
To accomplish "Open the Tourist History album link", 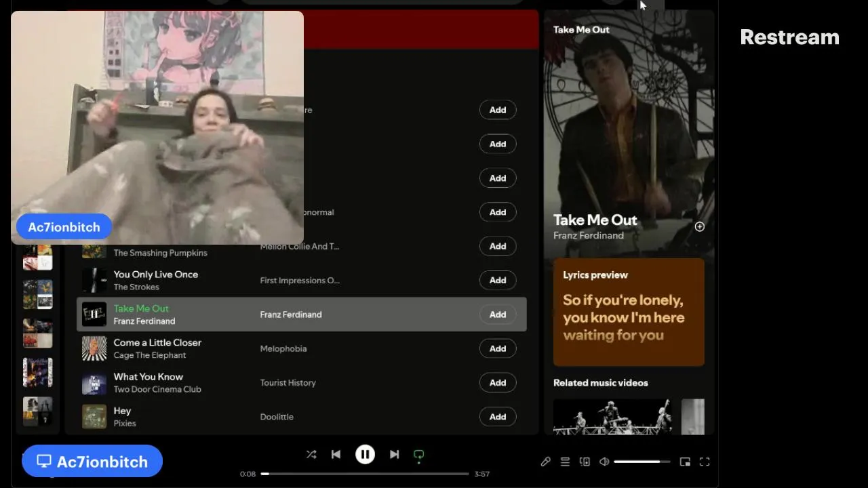I will (288, 382).
